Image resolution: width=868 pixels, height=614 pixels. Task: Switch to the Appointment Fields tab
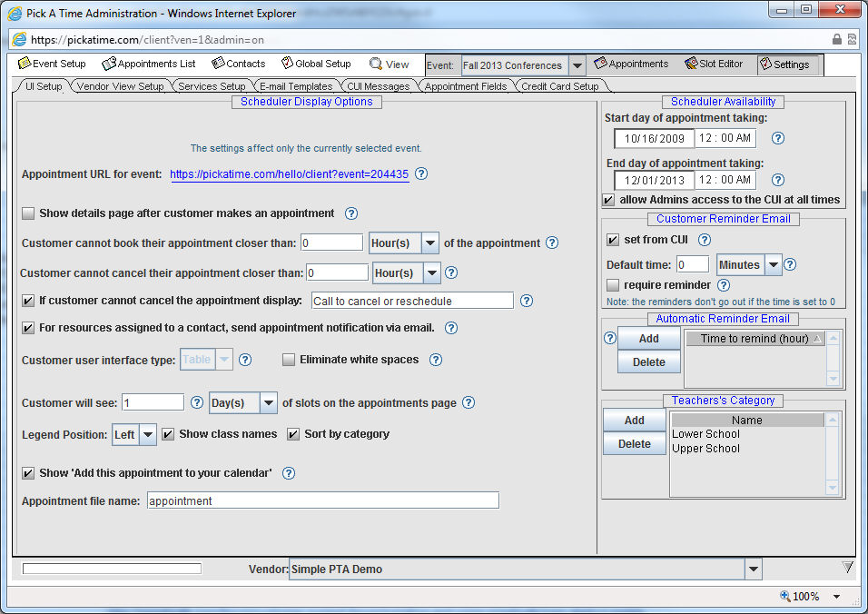[x=466, y=86]
